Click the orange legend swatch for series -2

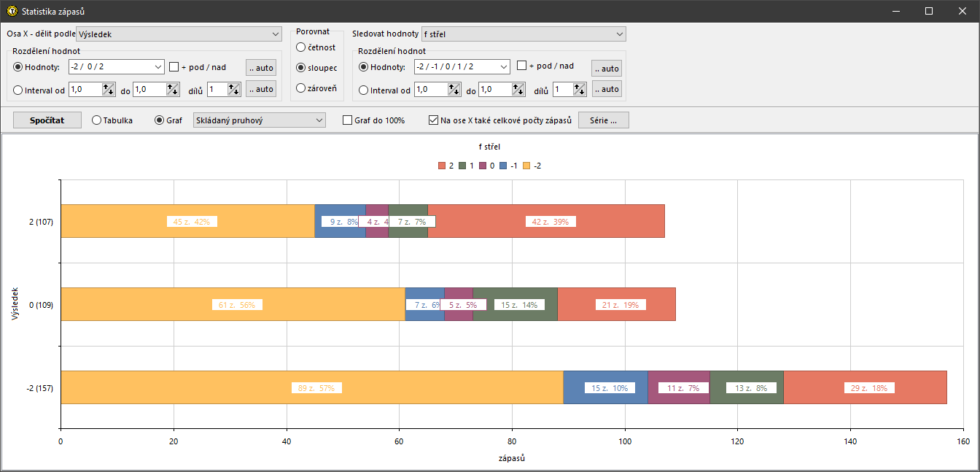point(526,166)
